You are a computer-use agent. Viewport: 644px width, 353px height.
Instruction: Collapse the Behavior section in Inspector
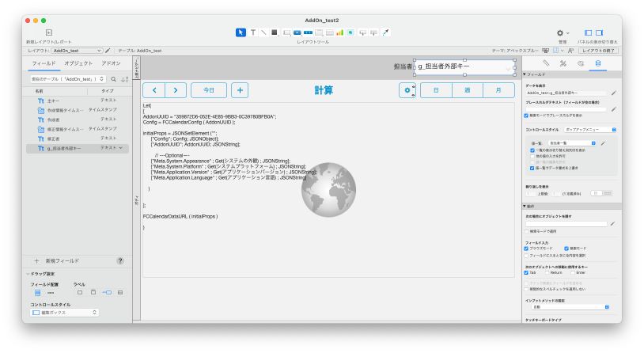click(525, 206)
